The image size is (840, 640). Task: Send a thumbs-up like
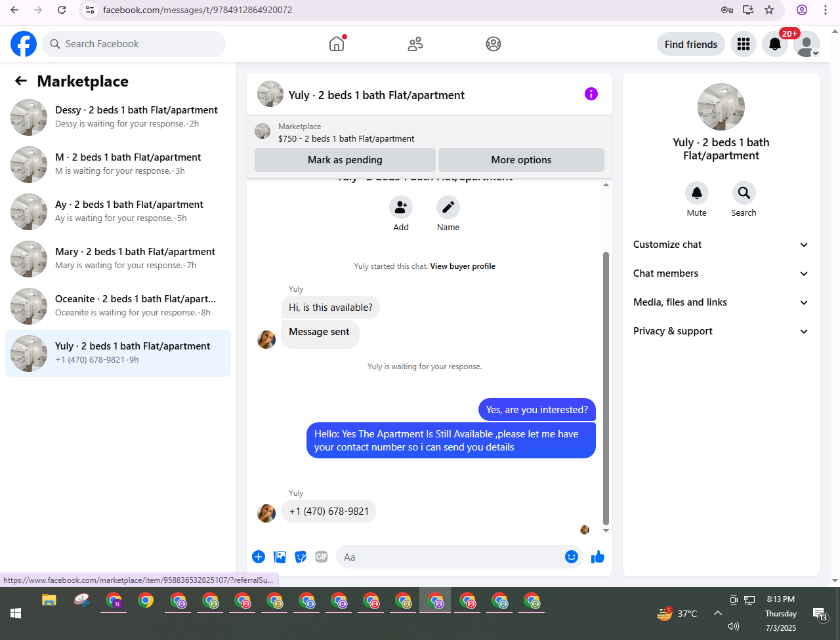598,557
